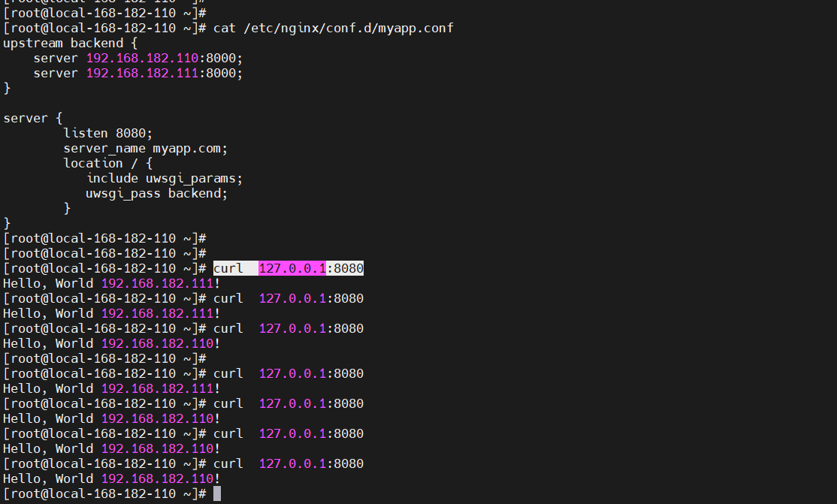This screenshot has height=504, width=837.
Task: Click the terminal cursor block at the last prompt
Action: click(x=216, y=493)
